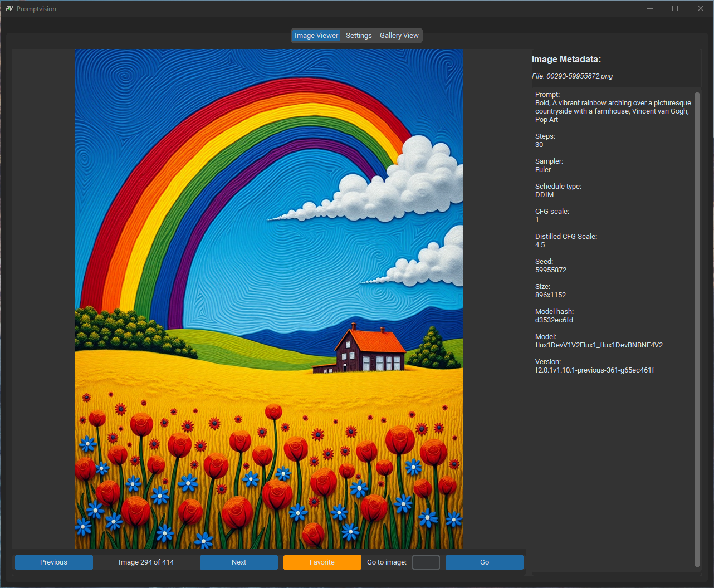Viewport: 714px width, 588px height.
Task: Click the metadata panel vertical scrollbar
Action: [697, 329]
